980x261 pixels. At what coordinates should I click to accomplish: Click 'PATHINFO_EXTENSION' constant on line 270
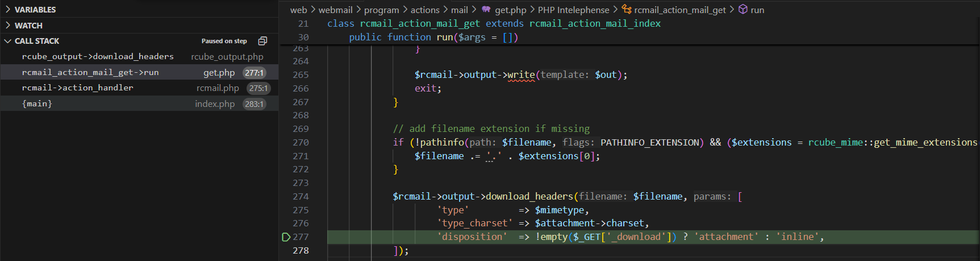pos(650,142)
